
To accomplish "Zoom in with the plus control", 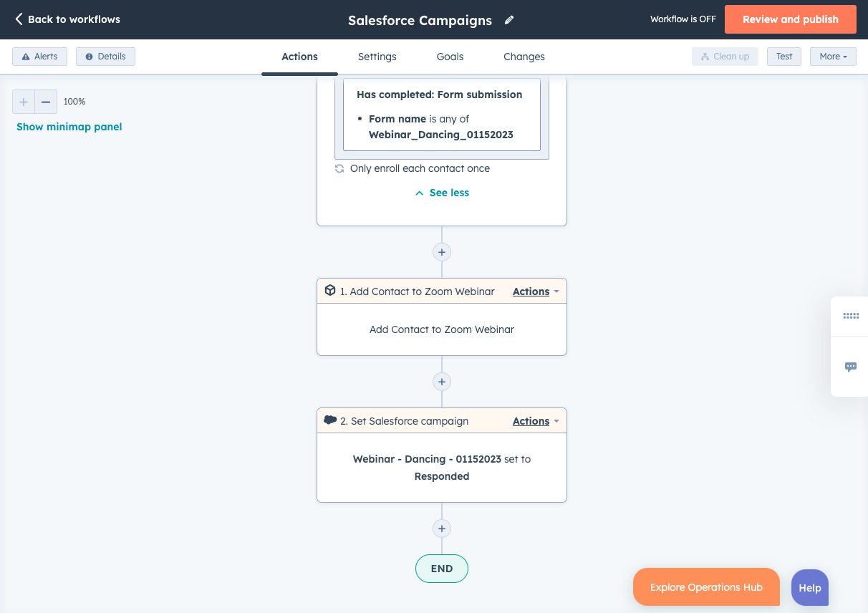I will [23, 101].
